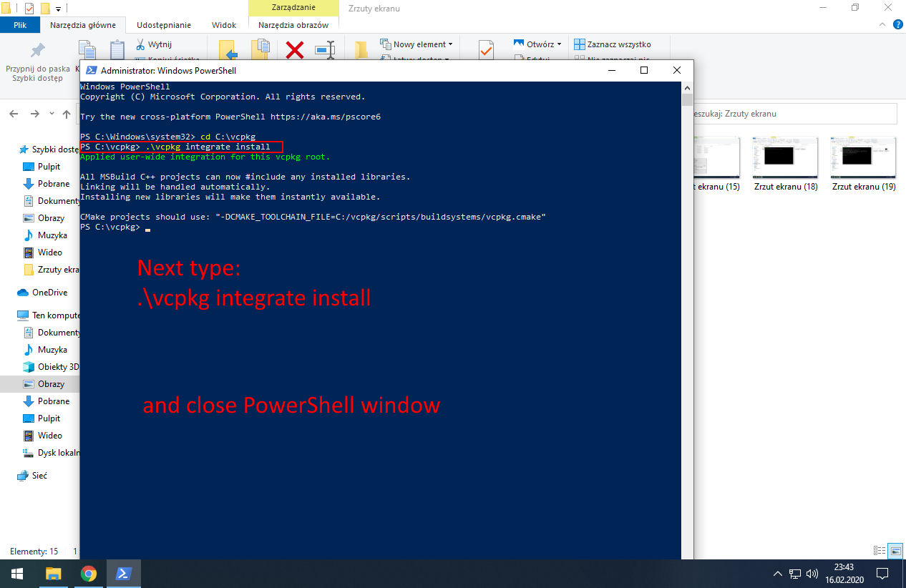906x588 pixels.
Task: Open PowerShell from the taskbar
Action: [123, 573]
